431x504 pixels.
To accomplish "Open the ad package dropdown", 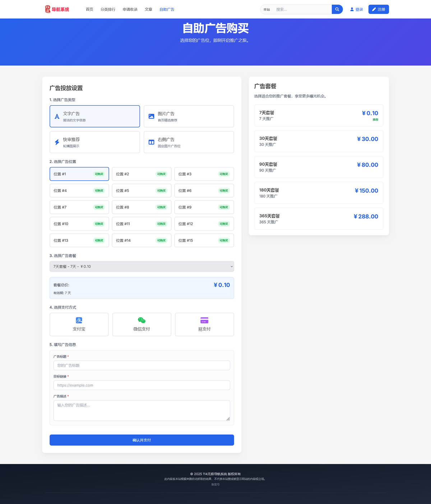I will tap(142, 267).
